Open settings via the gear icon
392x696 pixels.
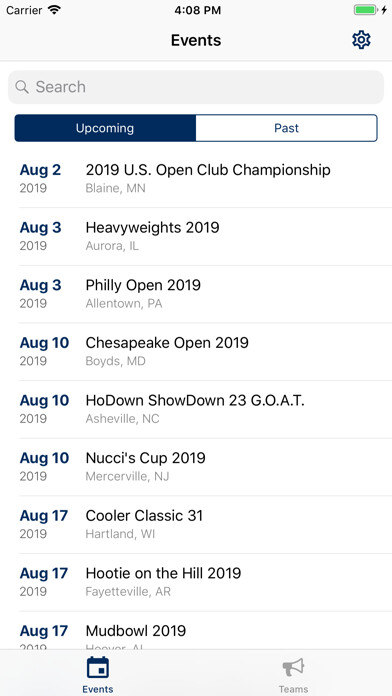click(361, 40)
